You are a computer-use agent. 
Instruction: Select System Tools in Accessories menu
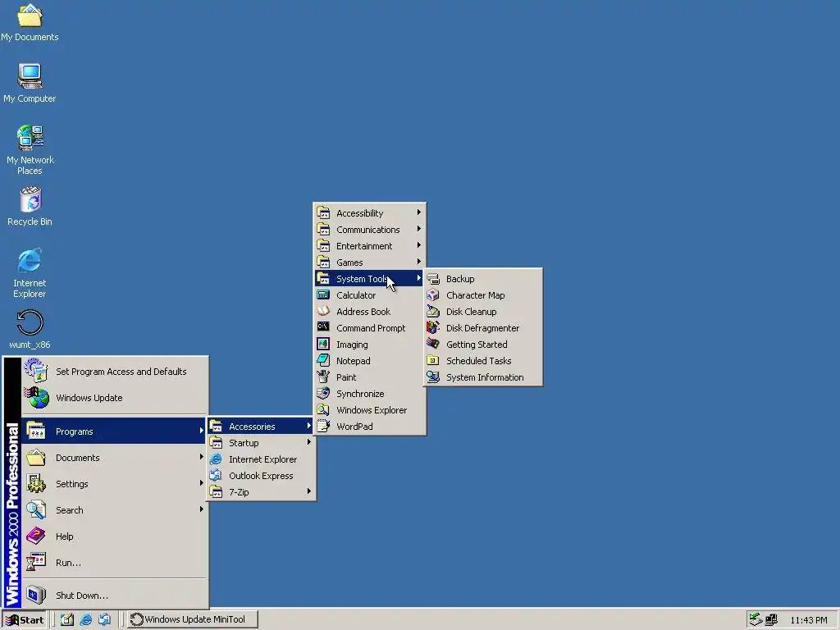click(370, 279)
